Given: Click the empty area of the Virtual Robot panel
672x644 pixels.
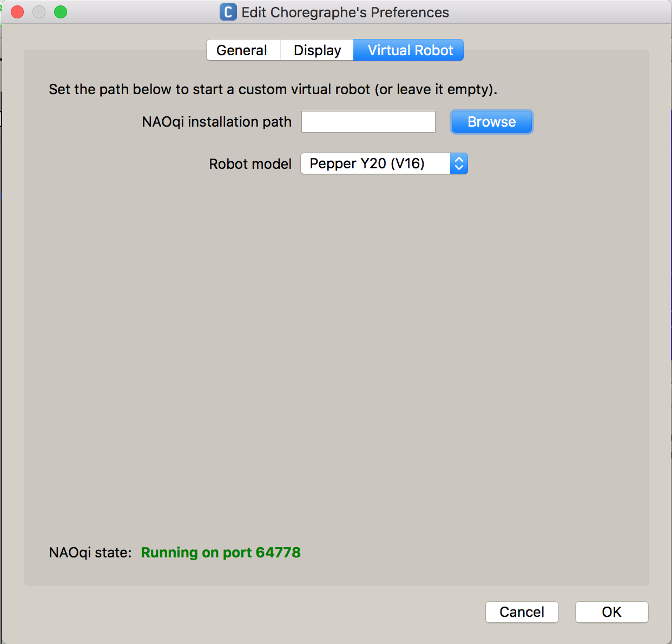Looking at the screenshot, I should coord(335,352).
